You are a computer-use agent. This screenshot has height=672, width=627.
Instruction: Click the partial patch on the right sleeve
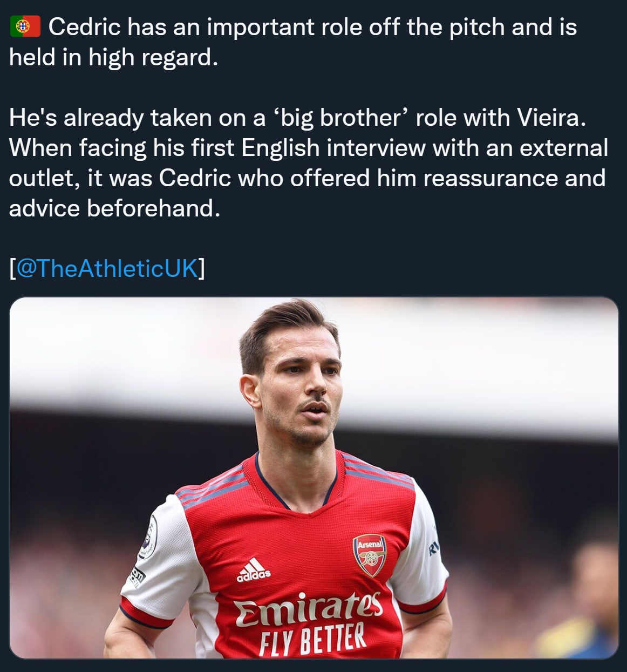pos(433,549)
